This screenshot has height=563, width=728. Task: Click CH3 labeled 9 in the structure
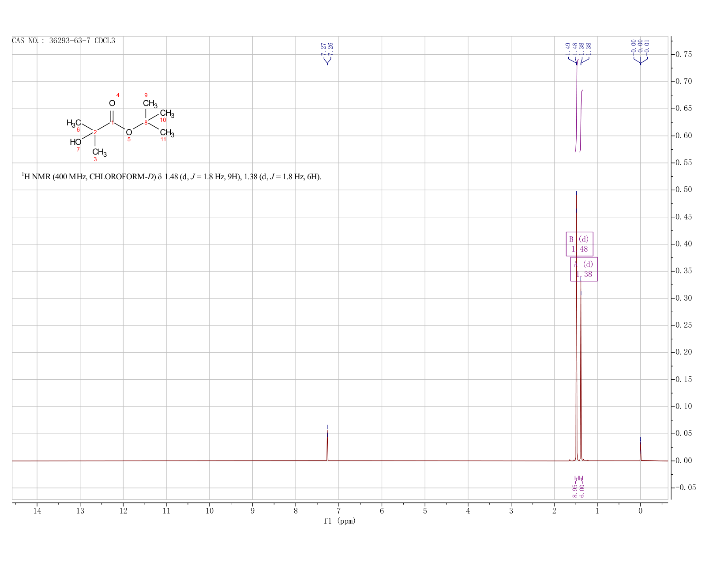150,104
